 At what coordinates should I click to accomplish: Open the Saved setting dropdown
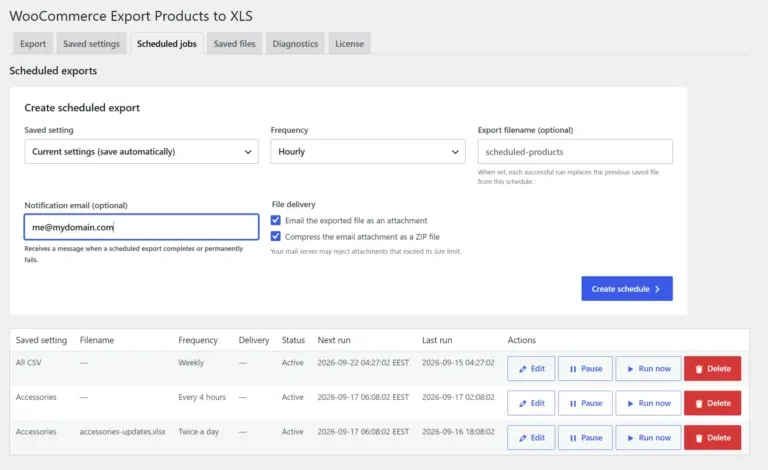pyautogui.click(x=142, y=152)
